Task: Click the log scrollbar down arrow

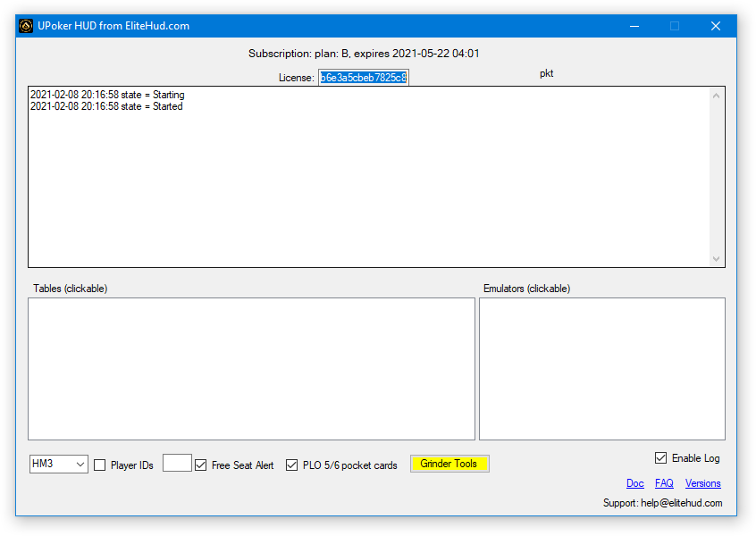Action: [716, 258]
